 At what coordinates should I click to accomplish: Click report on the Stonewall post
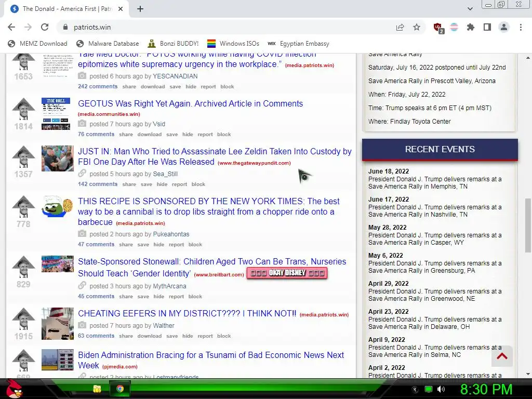pos(177,297)
